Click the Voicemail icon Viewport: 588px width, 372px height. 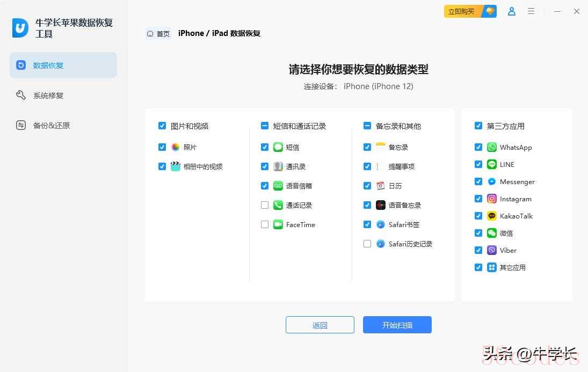[278, 186]
